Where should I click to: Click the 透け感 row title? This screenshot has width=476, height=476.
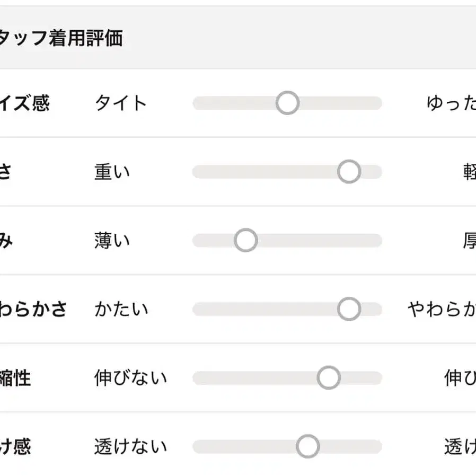click(x=15, y=446)
